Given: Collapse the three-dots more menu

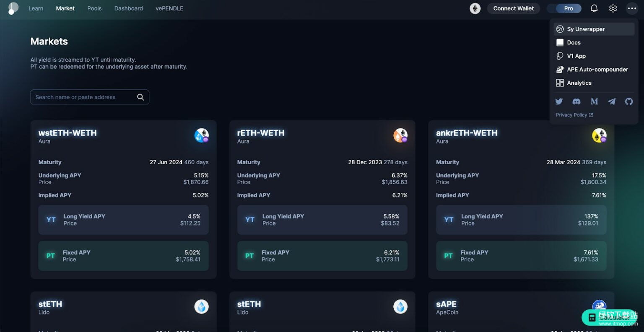Looking at the screenshot, I should coord(632,8).
